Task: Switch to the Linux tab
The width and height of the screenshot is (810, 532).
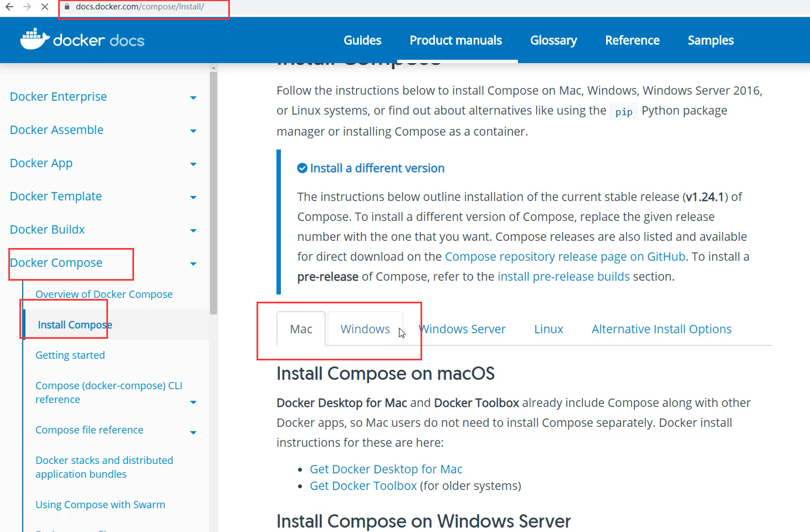Action: point(548,329)
